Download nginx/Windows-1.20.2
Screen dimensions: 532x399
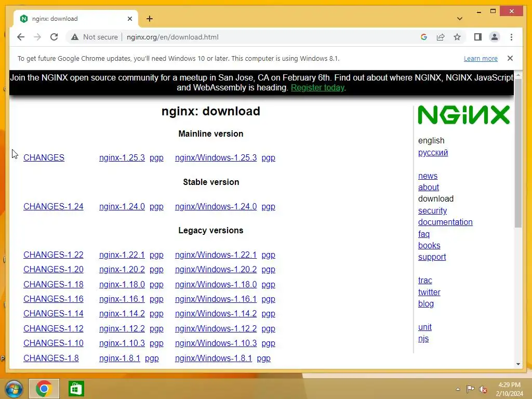click(216, 270)
